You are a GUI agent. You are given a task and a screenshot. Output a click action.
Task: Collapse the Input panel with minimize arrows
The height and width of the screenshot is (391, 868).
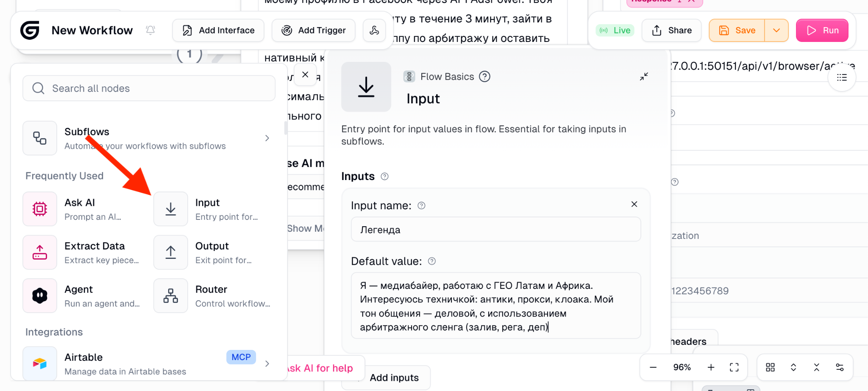click(644, 77)
